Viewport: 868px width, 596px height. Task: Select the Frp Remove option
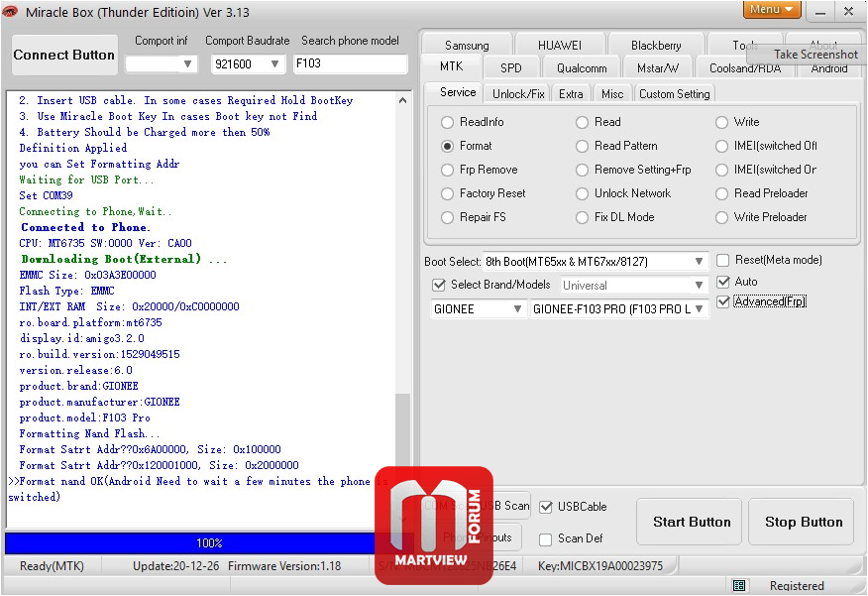coord(447,170)
